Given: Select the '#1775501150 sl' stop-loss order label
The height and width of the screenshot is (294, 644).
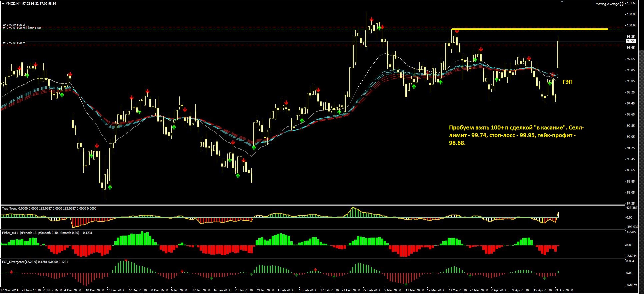Looking at the screenshot, I should 14,25.
